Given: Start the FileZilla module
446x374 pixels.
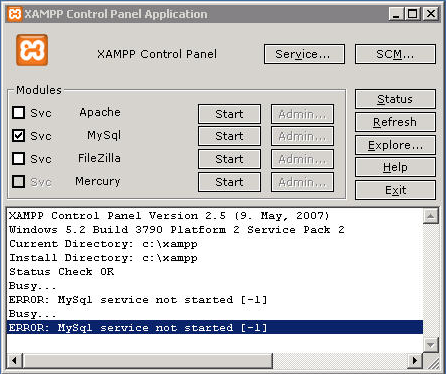Looking at the screenshot, I should coord(229,159).
